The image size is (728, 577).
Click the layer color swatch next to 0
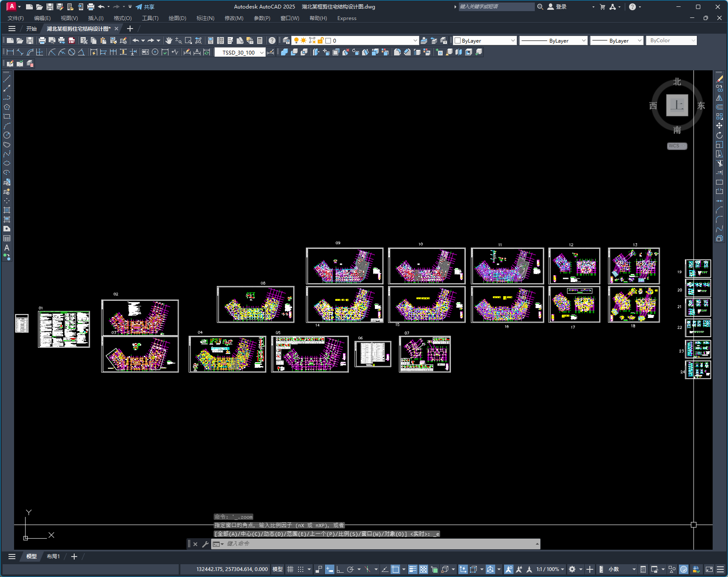pos(328,40)
